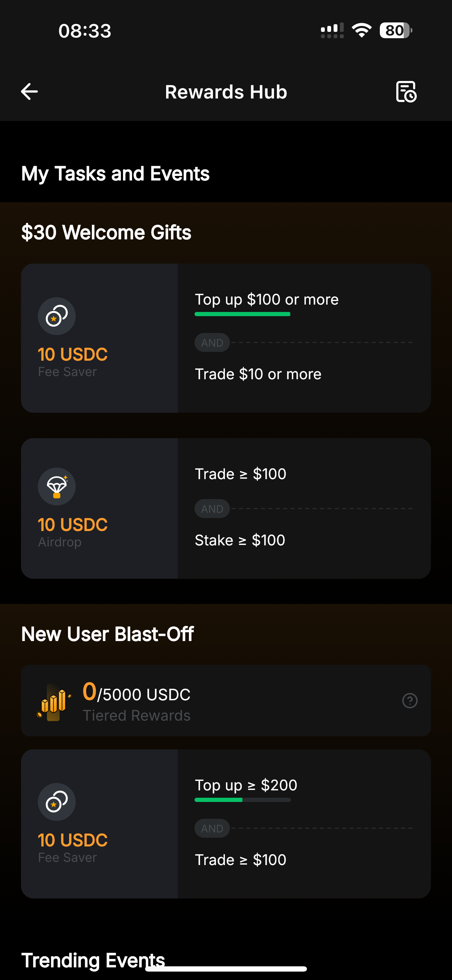Tap the back arrow icon

point(29,92)
